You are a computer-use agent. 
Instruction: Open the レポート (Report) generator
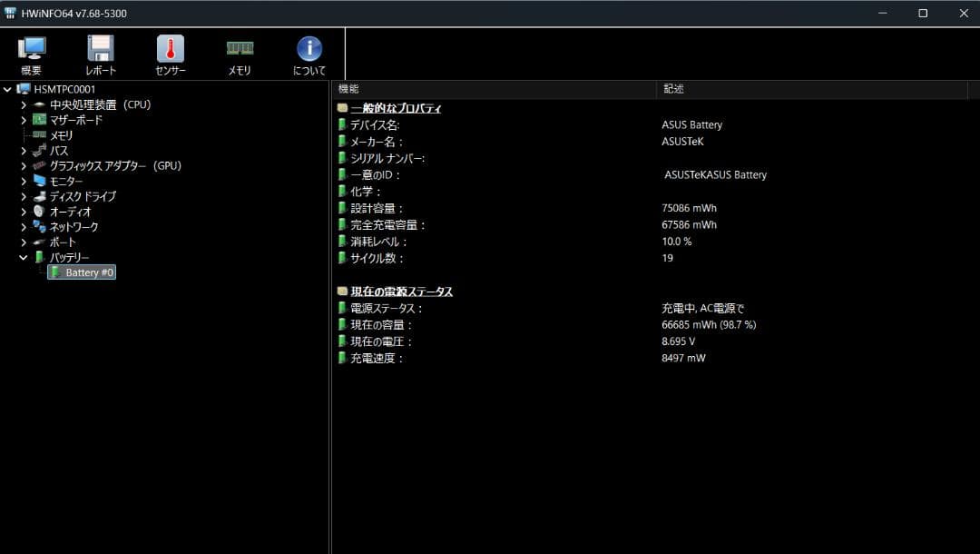click(x=100, y=53)
